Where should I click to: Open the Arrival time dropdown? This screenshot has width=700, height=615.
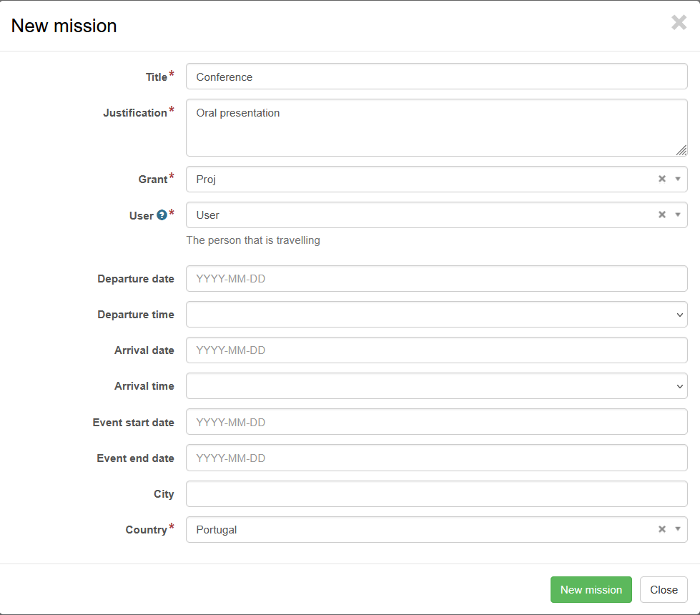(x=436, y=386)
